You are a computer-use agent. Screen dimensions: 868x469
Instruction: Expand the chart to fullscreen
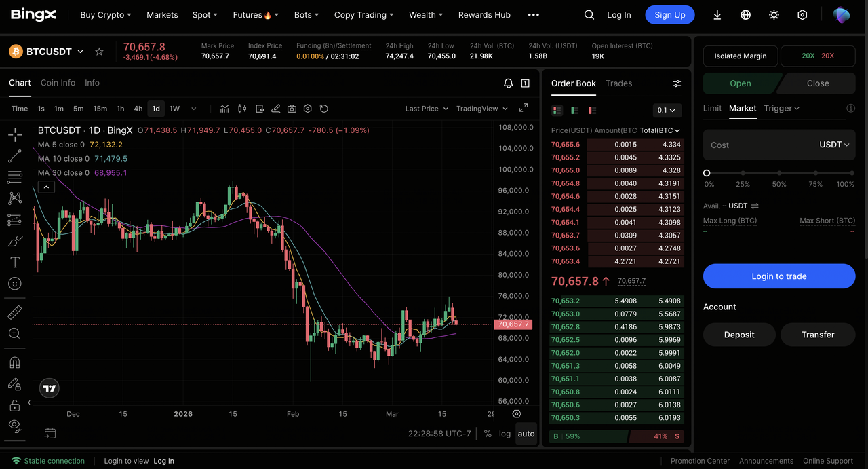524,109
